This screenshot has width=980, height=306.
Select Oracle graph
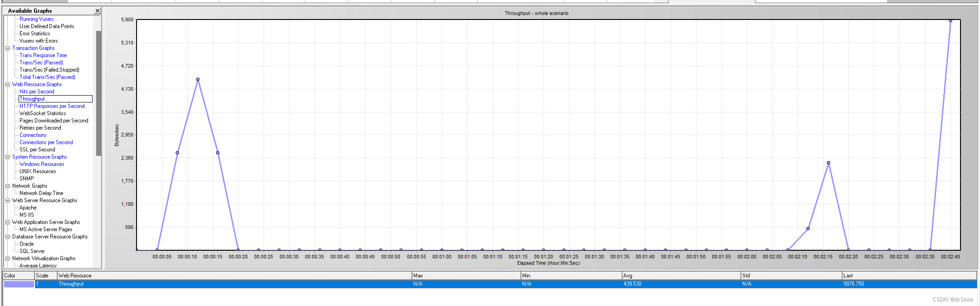click(26, 244)
